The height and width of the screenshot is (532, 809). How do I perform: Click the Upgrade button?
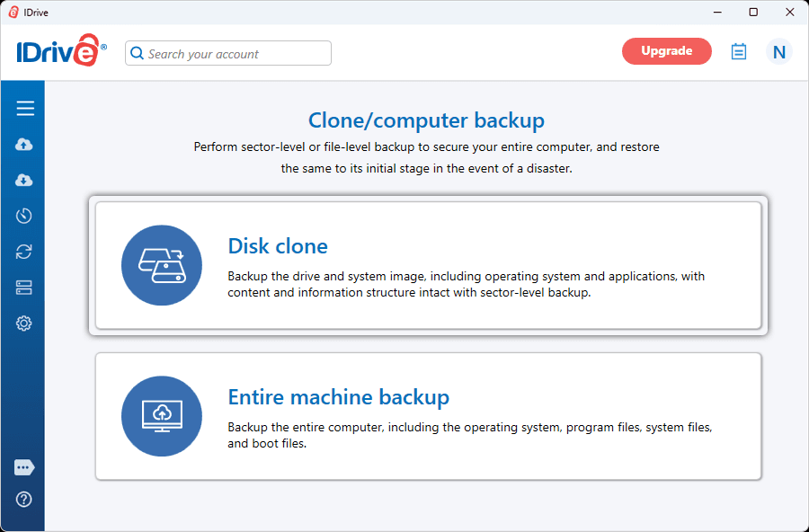(667, 51)
